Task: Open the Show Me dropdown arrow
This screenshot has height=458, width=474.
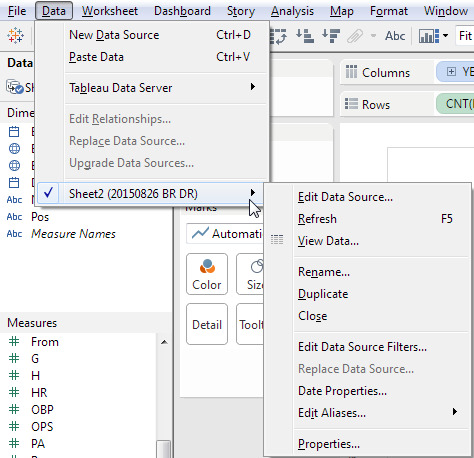Action: click(445, 35)
